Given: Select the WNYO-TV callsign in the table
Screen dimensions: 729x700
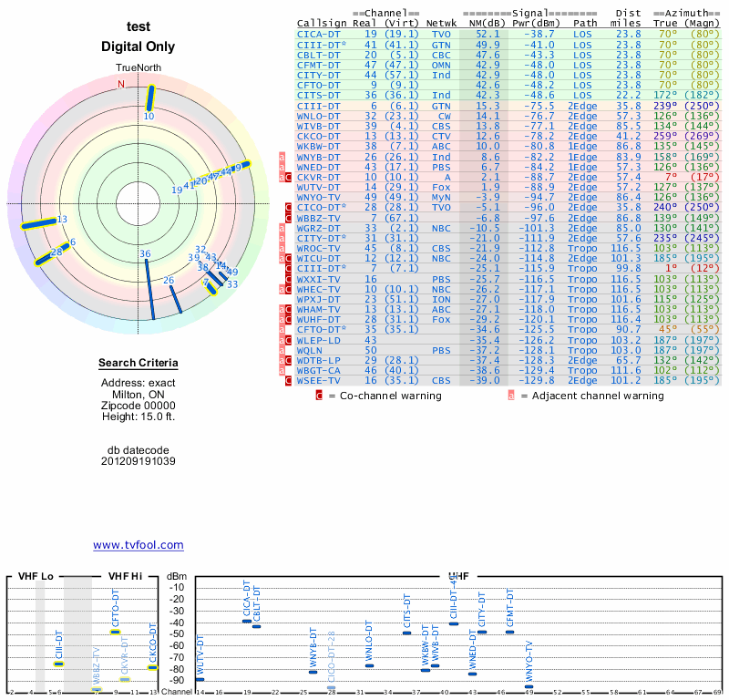Looking at the screenshot, I should coord(318,197).
